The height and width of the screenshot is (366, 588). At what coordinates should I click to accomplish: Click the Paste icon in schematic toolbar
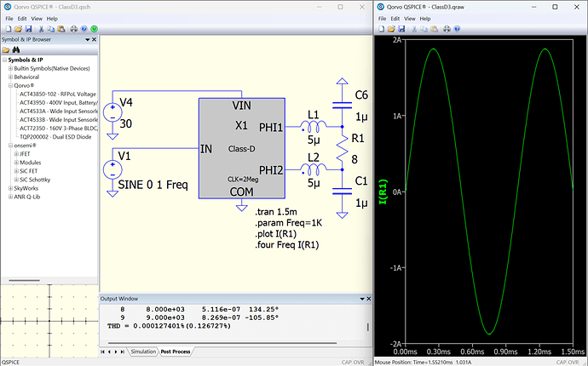click(x=61, y=29)
